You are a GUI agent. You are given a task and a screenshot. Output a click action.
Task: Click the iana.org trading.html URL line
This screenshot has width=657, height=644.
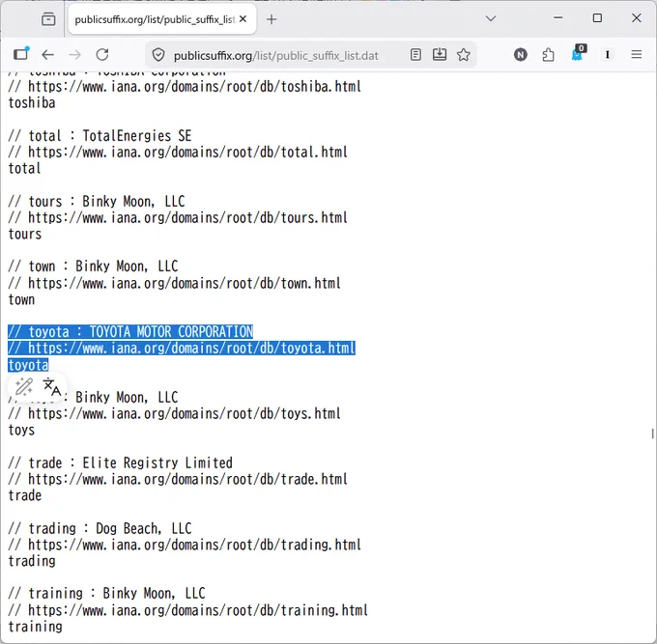click(x=185, y=545)
